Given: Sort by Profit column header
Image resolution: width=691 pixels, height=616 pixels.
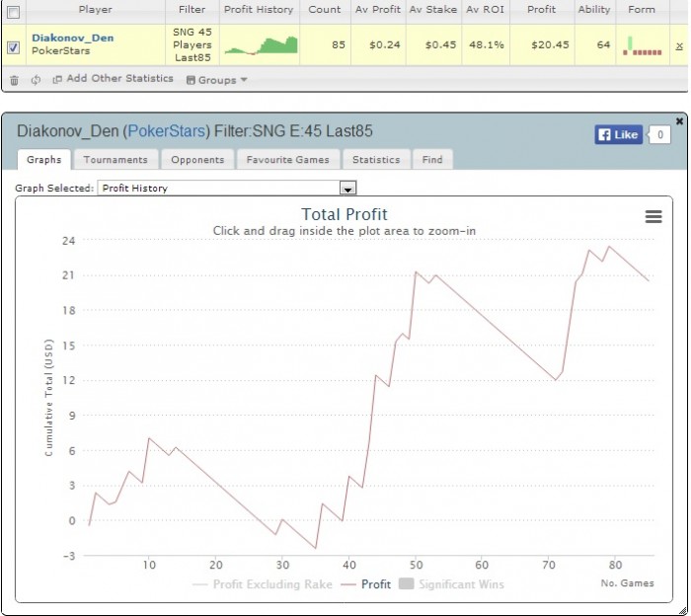Looking at the screenshot, I should tap(542, 9).
